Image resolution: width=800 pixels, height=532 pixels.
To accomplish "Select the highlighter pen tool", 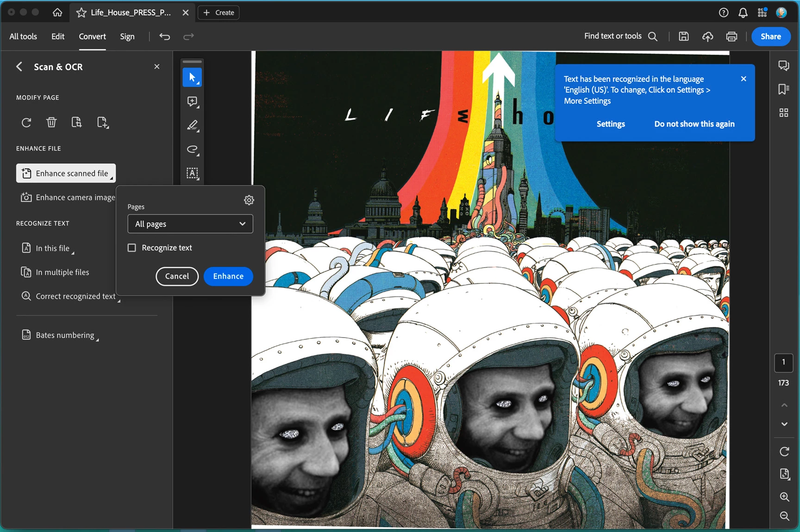I will 192,125.
